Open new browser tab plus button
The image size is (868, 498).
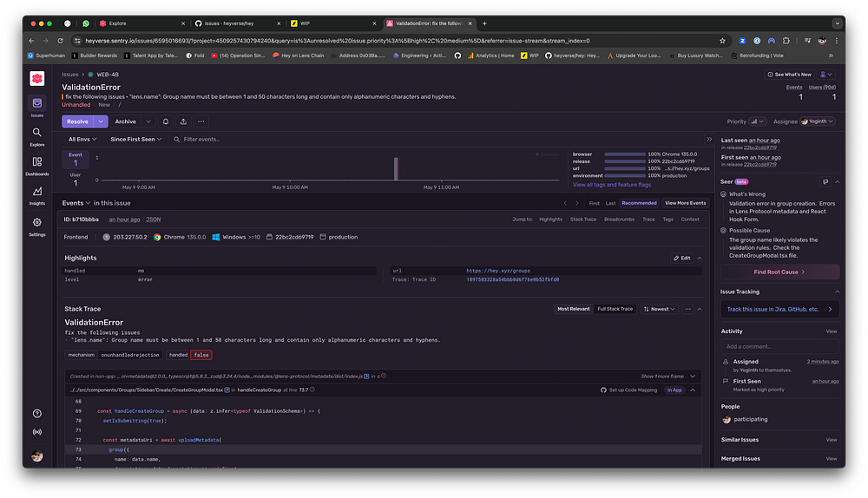click(484, 23)
